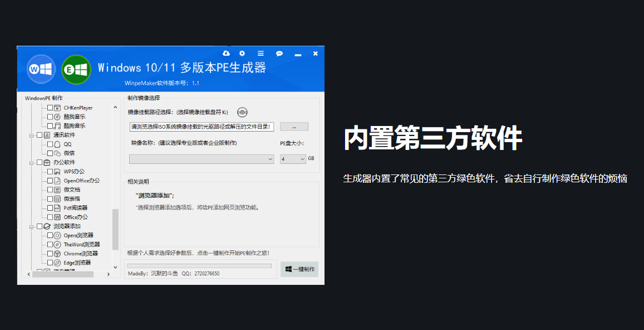This screenshot has height=330, width=644.
Task: Open settings via the gear icon
Action: pos(242,54)
